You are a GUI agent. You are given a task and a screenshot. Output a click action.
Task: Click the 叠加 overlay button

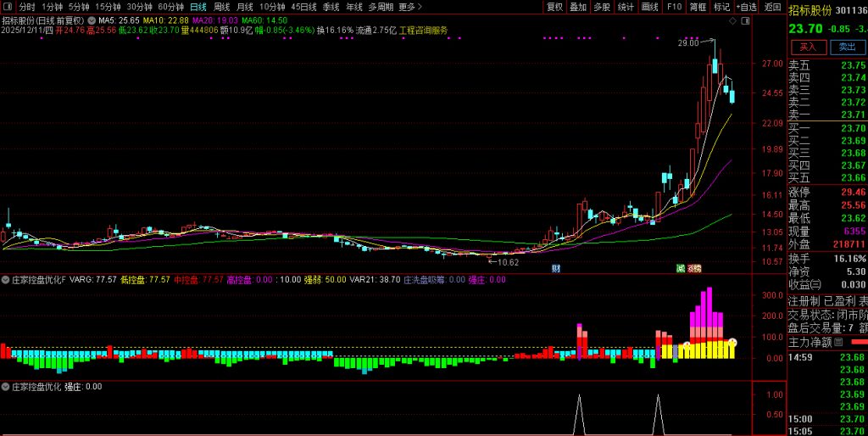click(578, 7)
